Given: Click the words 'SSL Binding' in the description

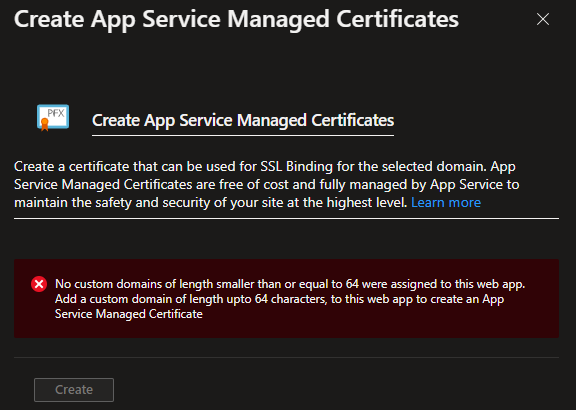Looking at the screenshot, I should (296, 166).
